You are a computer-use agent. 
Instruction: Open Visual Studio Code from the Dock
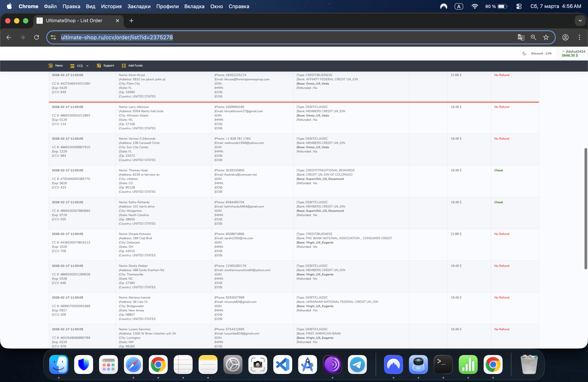pyautogui.click(x=283, y=364)
